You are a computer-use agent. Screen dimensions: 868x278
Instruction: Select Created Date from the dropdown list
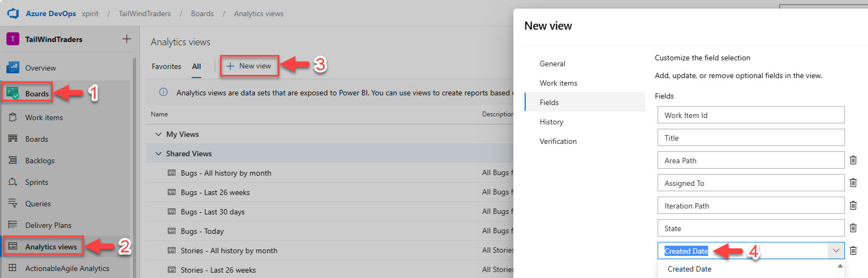689,269
